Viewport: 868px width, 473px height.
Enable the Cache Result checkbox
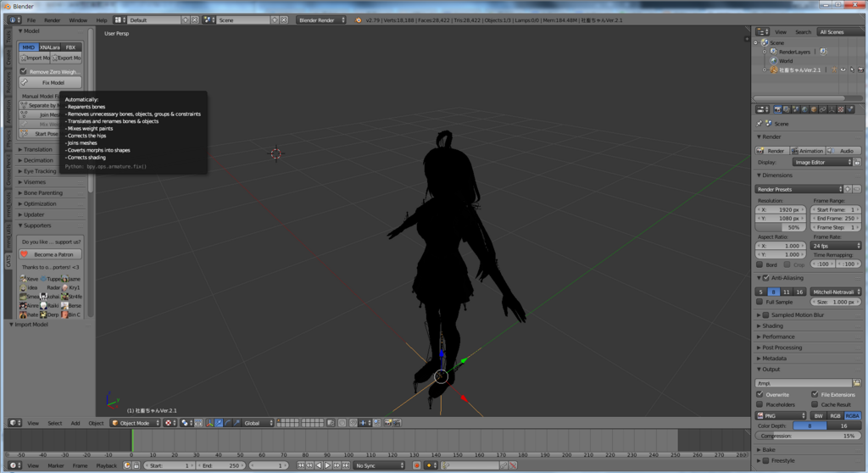(x=815, y=404)
